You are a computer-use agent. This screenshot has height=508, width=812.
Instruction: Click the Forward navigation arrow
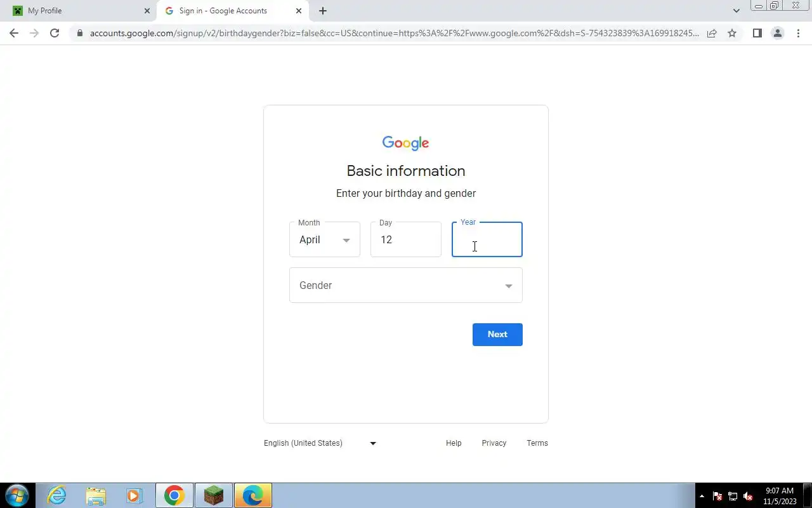(34, 33)
